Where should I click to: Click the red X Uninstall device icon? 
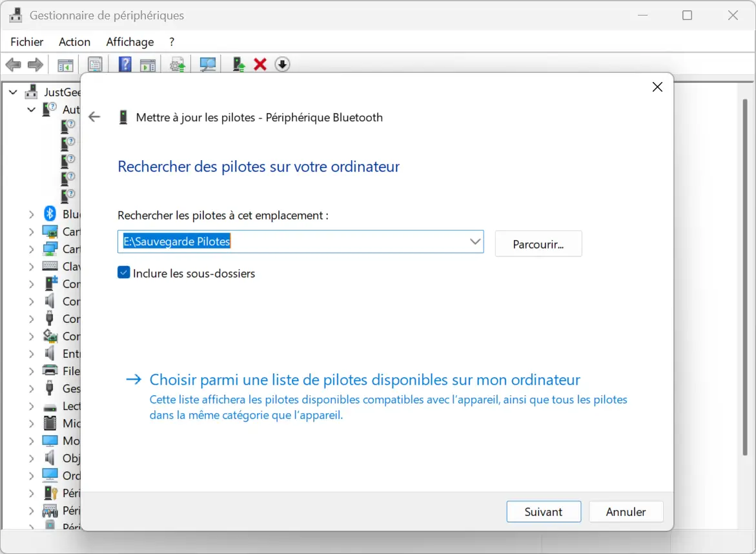tap(260, 64)
